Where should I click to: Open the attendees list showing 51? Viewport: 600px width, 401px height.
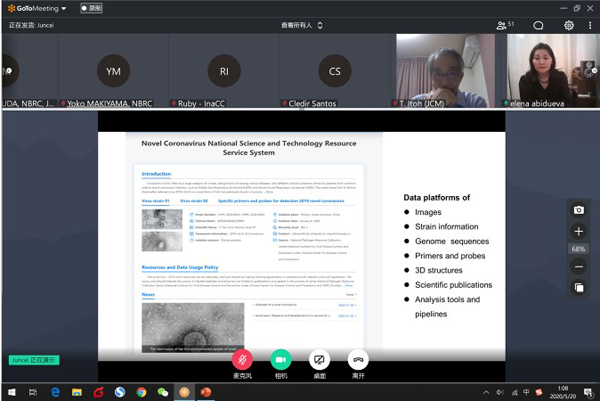(x=505, y=25)
